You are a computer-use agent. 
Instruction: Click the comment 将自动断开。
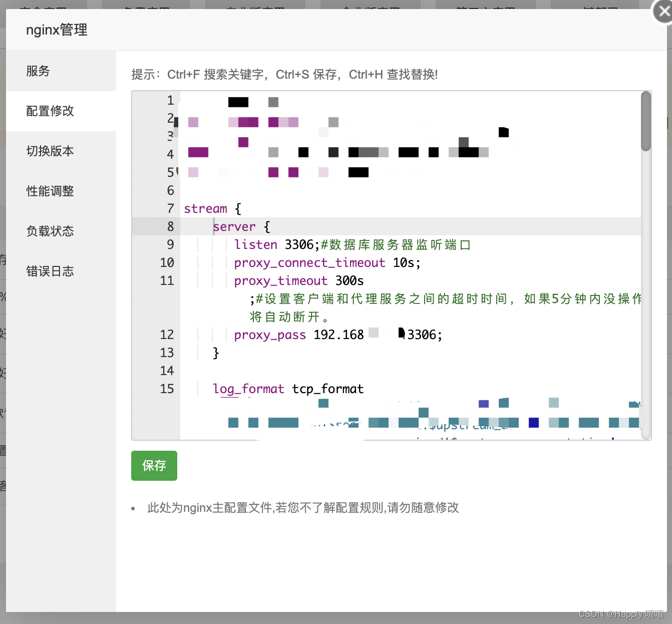tap(289, 317)
